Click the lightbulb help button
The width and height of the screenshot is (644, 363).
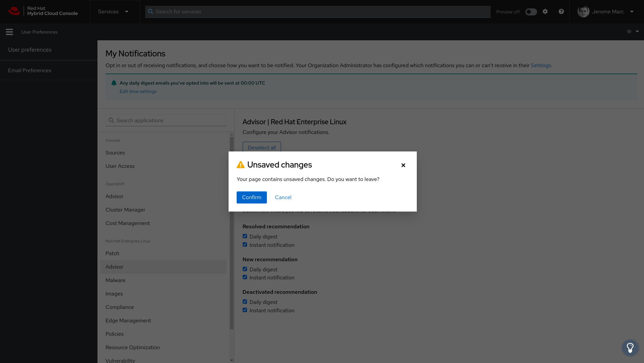coord(630,348)
